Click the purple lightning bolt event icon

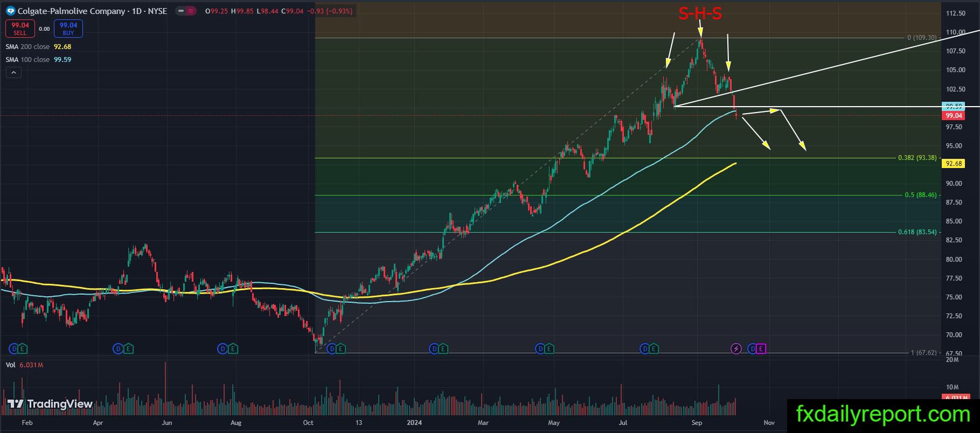pyautogui.click(x=736, y=349)
